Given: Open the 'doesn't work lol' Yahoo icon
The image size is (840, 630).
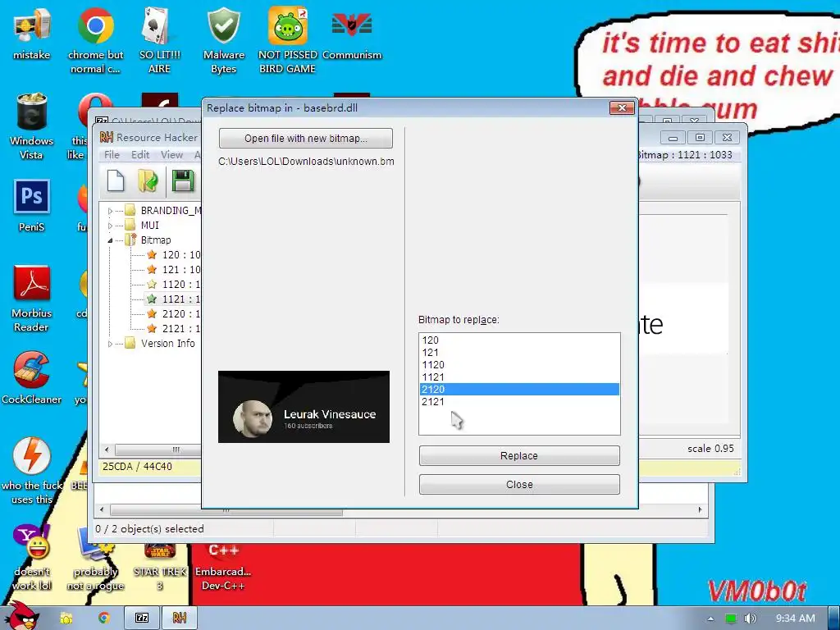Looking at the screenshot, I should click(x=32, y=557).
